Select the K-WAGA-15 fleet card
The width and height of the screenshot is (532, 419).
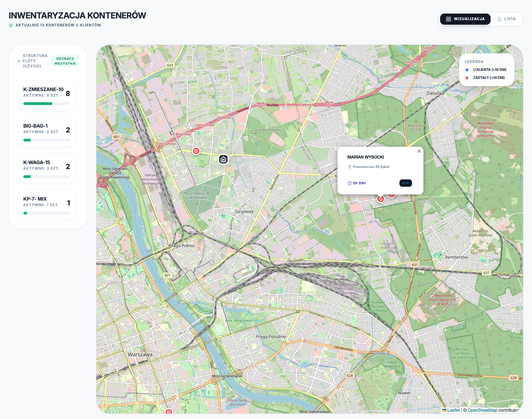[47, 169]
